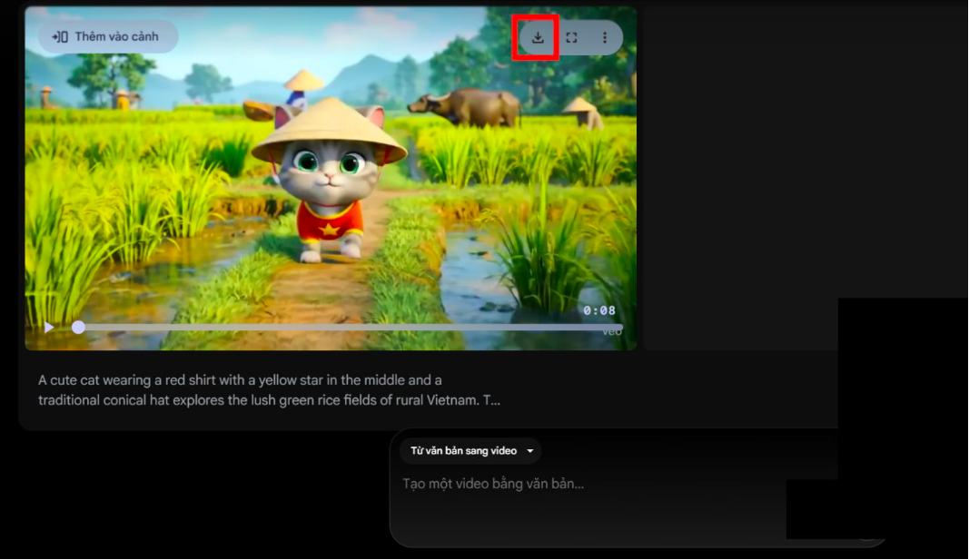Focus the "Tạo một video bằng văn bản..." input
This screenshot has width=969, height=560.
point(493,485)
